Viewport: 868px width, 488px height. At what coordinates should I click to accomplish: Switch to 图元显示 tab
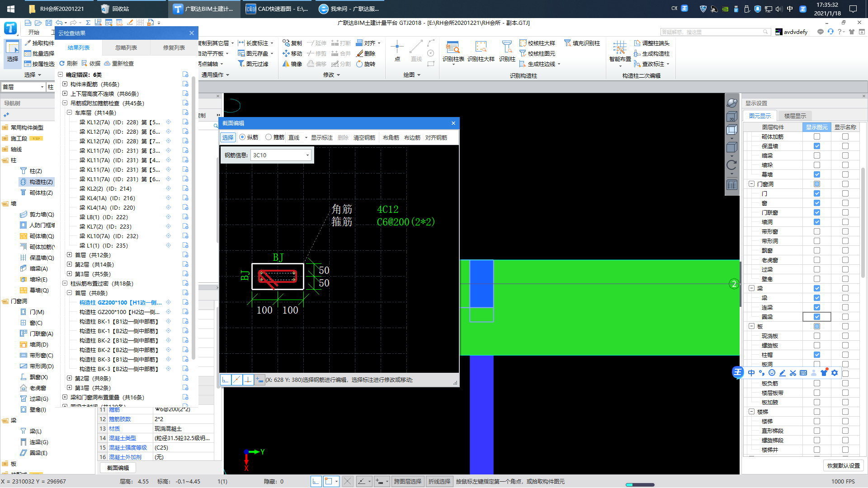(760, 116)
